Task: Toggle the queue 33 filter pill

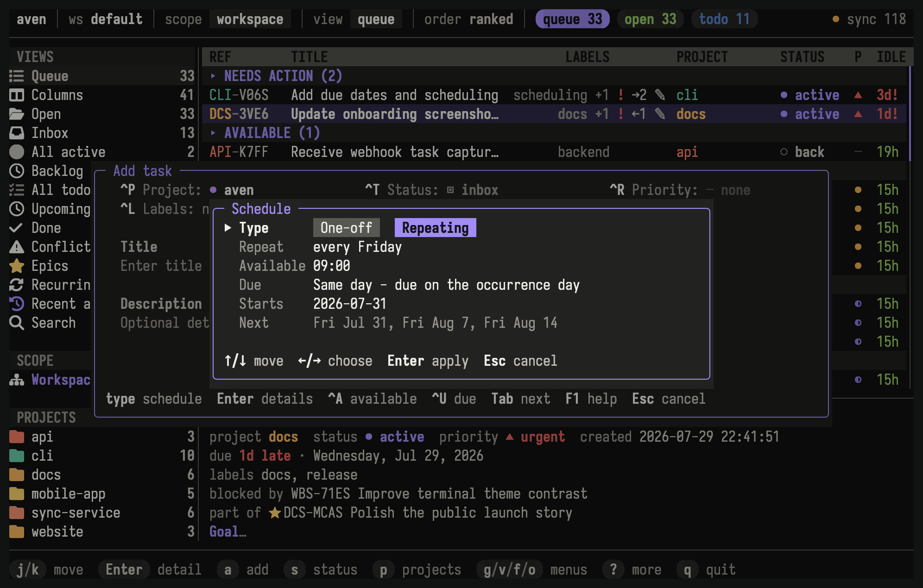Action: pyautogui.click(x=572, y=19)
